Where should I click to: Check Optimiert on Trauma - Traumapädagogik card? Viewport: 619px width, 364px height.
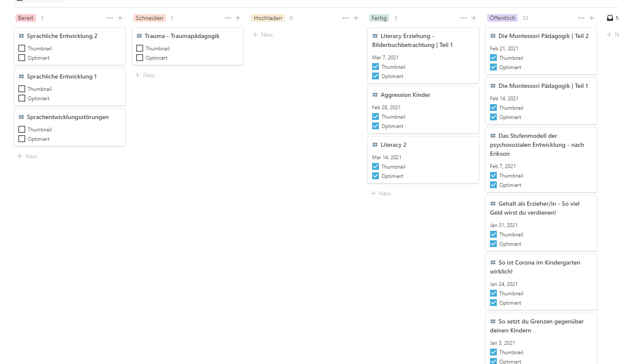(x=140, y=58)
